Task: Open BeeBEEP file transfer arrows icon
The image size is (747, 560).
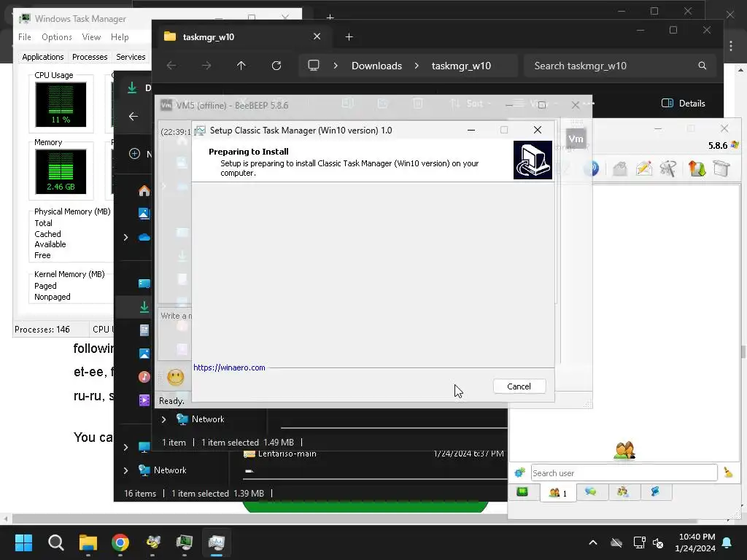Action: [697, 168]
